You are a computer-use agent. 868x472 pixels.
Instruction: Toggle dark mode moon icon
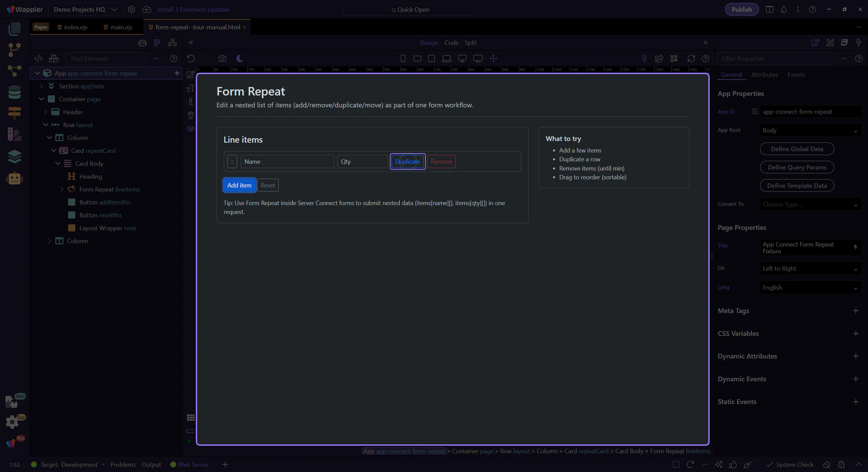coord(240,58)
